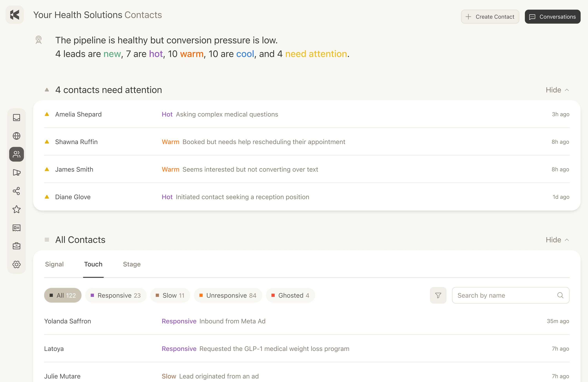Open the filter funnel icon
The width and height of the screenshot is (588, 382).
click(x=438, y=295)
